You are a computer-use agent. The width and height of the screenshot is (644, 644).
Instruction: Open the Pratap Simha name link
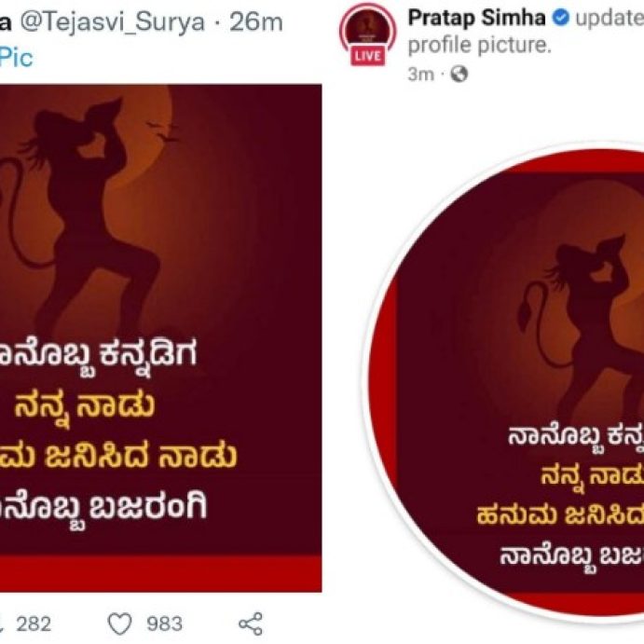477,18
